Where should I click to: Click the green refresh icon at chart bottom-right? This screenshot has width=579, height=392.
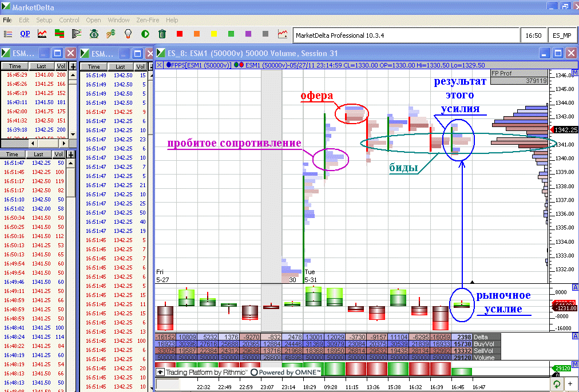coord(557,384)
